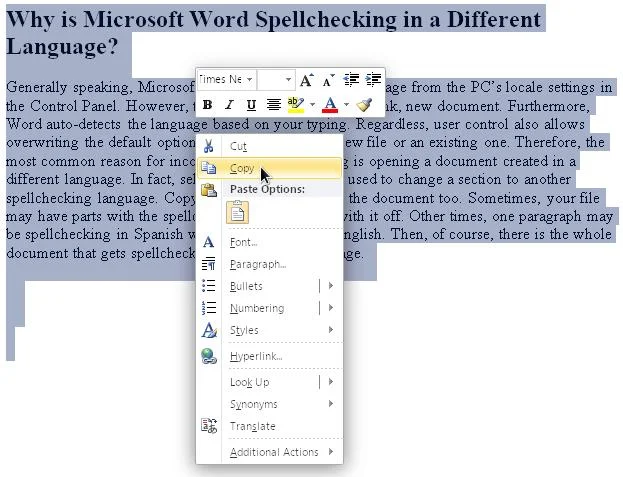This screenshot has height=477, width=623.
Task: Open the Synonyms submenu
Action: click(x=269, y=404)
